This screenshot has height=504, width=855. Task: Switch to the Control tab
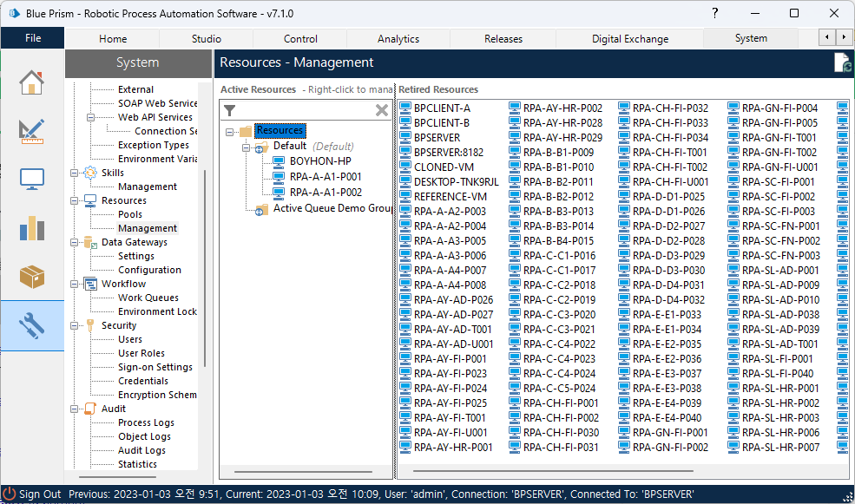[300, 39]
